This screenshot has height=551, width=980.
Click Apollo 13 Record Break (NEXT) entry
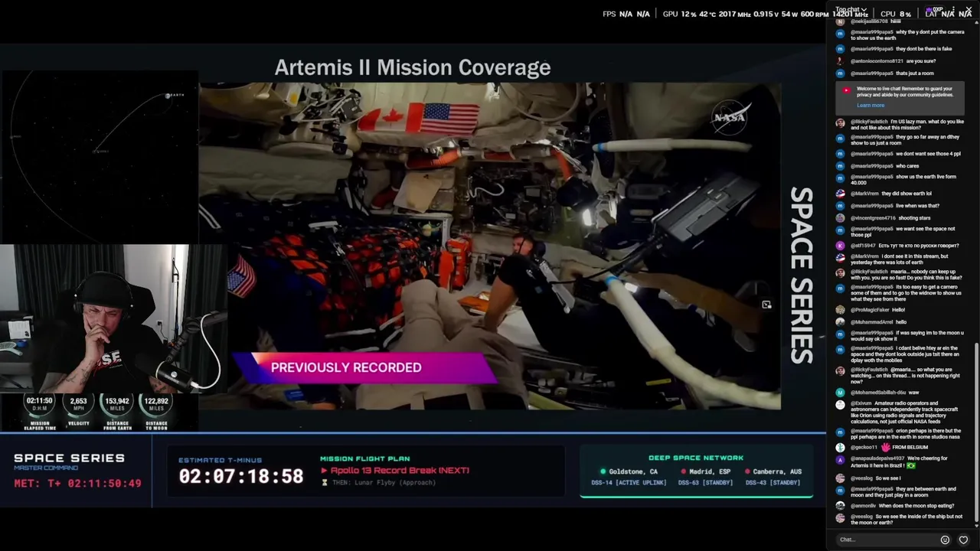point(395,471)
